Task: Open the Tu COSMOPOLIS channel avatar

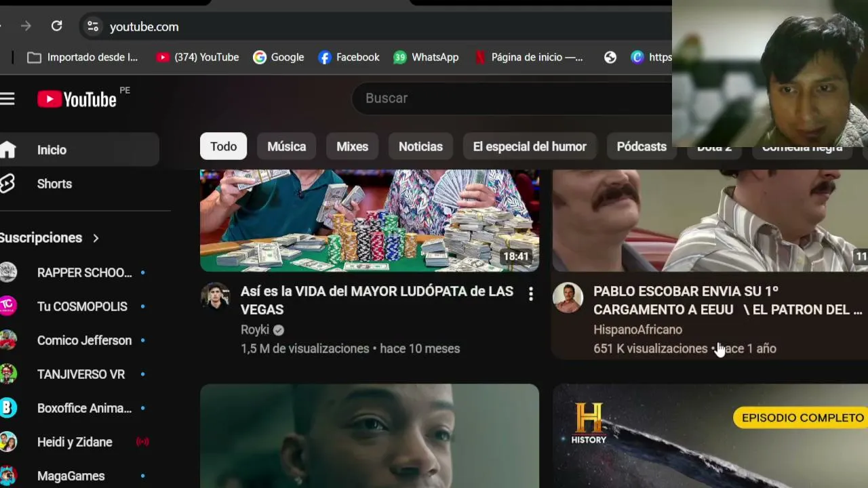Action: point(7,306)
